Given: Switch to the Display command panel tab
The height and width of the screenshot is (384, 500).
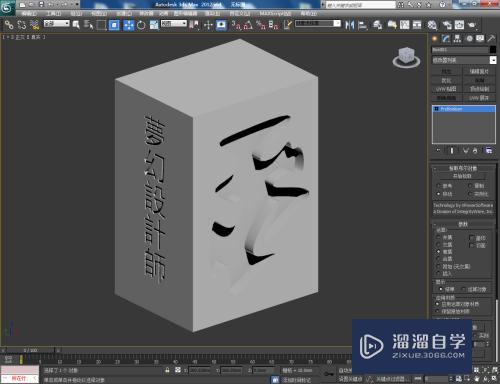Looking at the screenshot, I should [x=480, y=39].
